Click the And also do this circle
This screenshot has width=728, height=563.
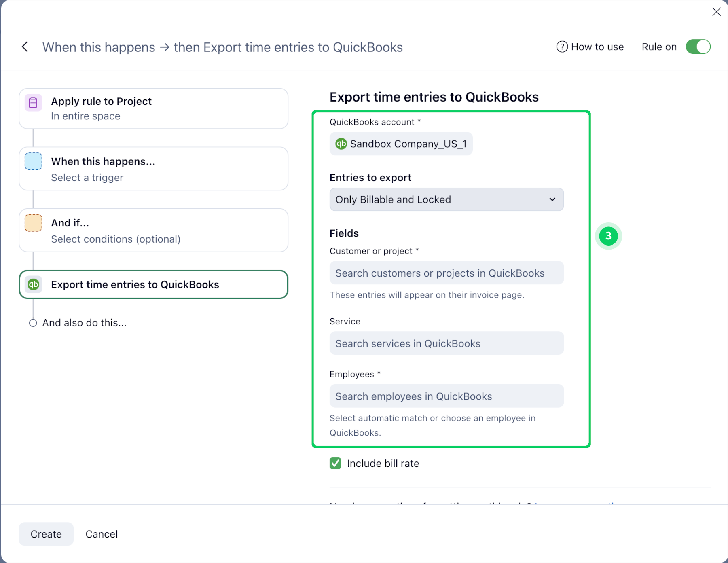33,323
